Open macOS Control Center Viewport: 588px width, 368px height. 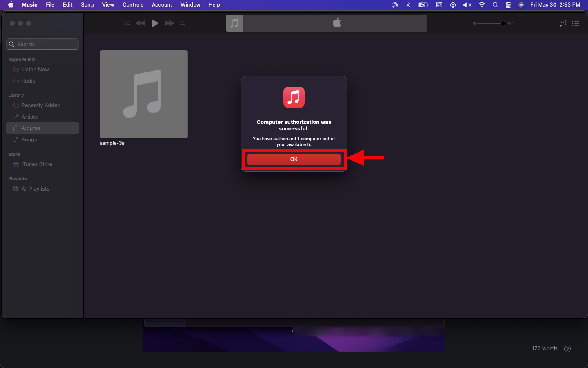coord(508,5)
